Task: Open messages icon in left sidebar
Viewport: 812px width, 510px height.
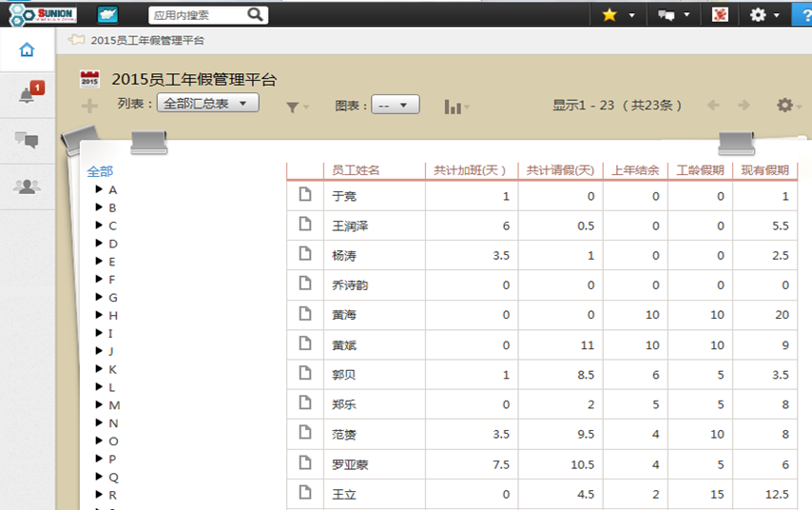Action: point(27,140)
